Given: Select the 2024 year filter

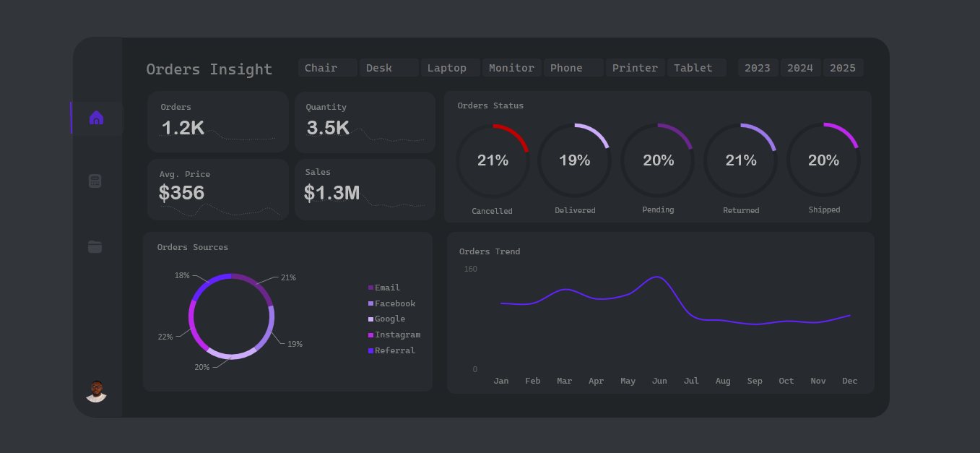Looking at the screenshot, I should point(800,68).
